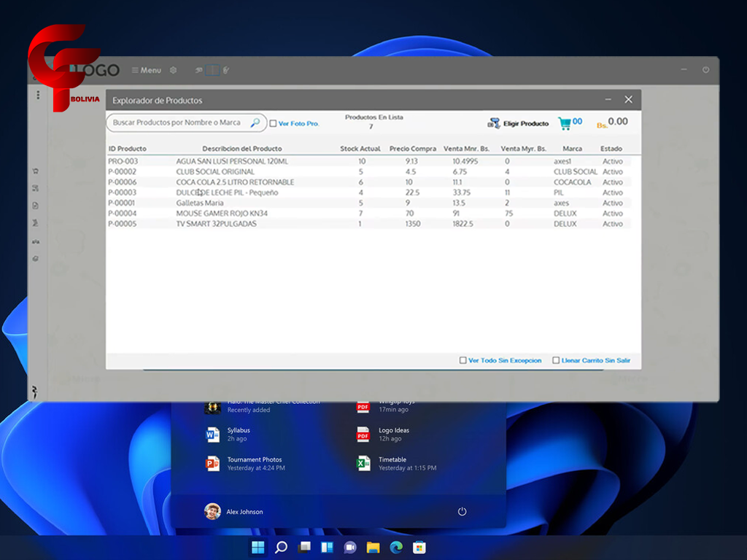Open the Menu dropdown in the top bar
This screenshot has width=747, height=560.
point(147,70)
